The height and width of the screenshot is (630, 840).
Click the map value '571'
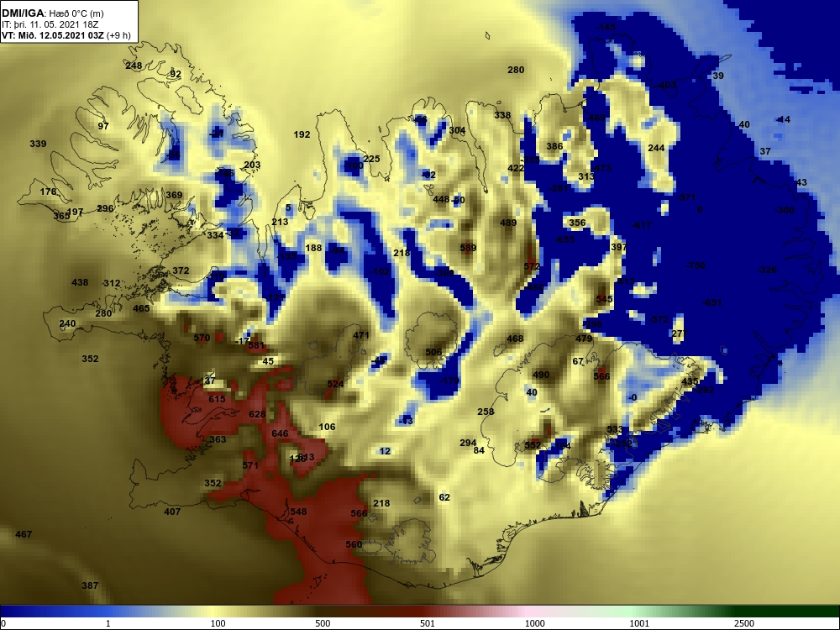(x=250, y=466)
